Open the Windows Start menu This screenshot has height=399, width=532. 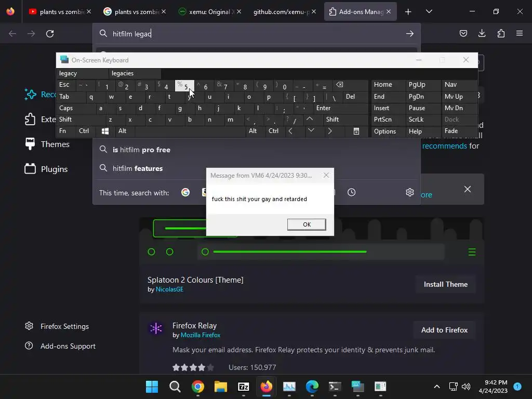[x=152, y=387]
